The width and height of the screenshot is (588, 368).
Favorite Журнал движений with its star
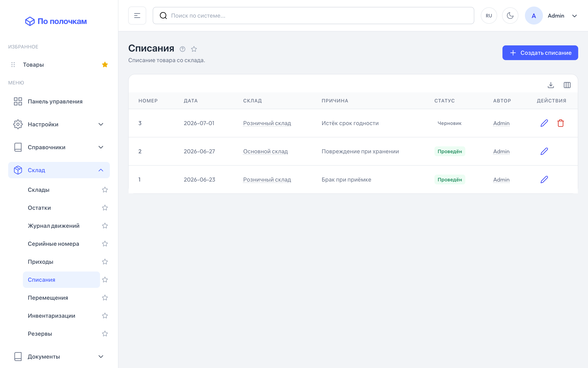[105, 226]
